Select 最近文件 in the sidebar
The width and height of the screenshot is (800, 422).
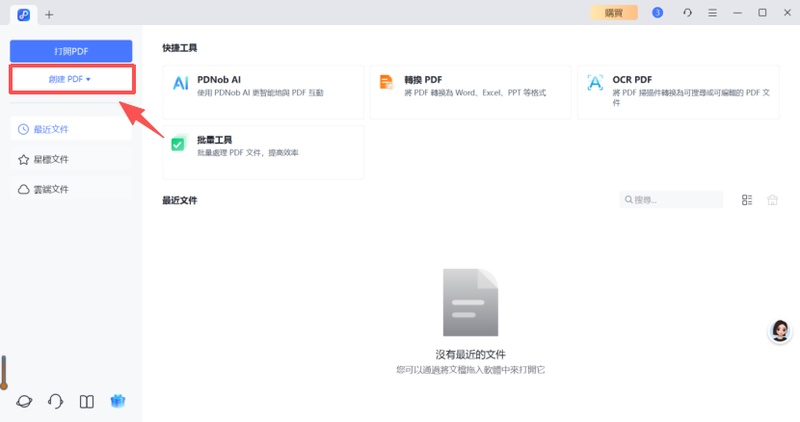(71, 129)
